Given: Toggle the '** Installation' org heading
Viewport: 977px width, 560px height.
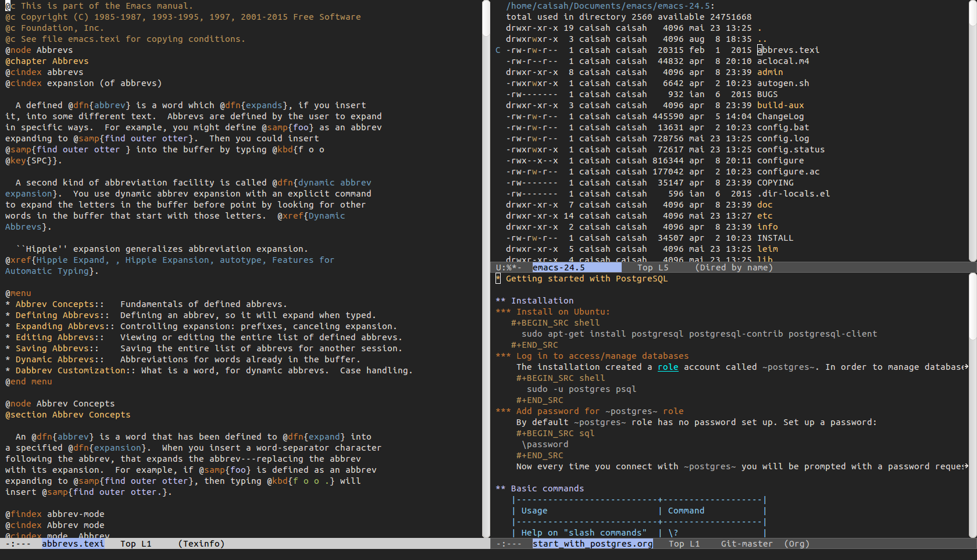Looking at the screenshot, I should [534, 301].
